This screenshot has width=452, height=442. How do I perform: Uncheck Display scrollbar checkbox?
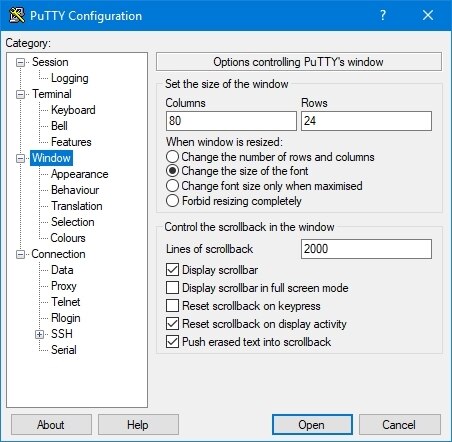pyautogui.click(x=172, y=270)
